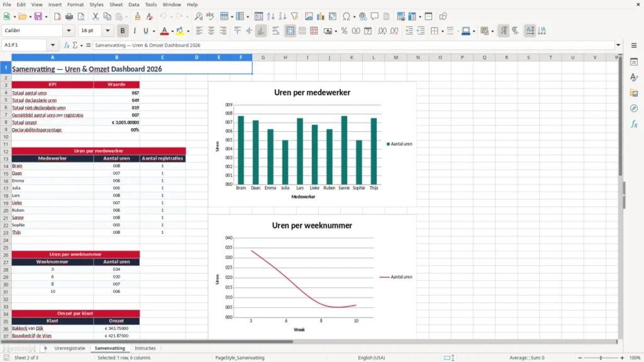The height and width of the screenshot is (362, 644).
Task: Open the Borders dropdown arrow
Action: point(442,31)
